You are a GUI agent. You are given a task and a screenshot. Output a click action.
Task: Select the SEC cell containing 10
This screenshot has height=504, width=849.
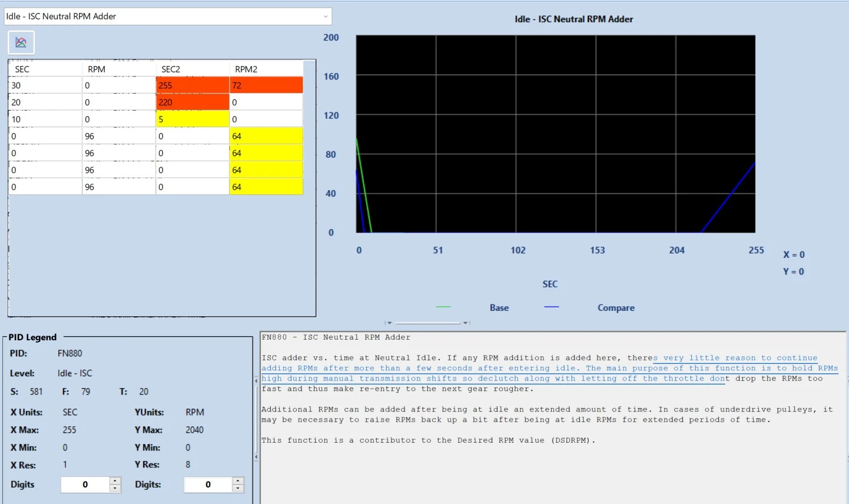click(45, 120)
